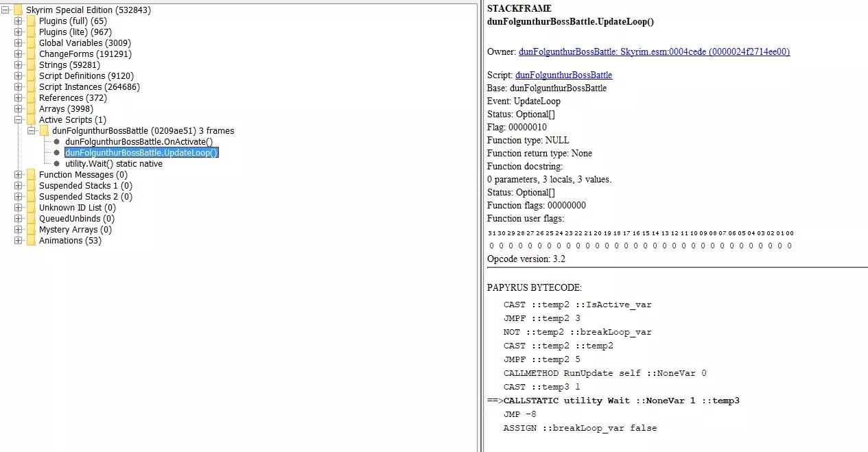
Task: Click the bullet icon beside UpdateLoop() frame
Action: point(57,153)
